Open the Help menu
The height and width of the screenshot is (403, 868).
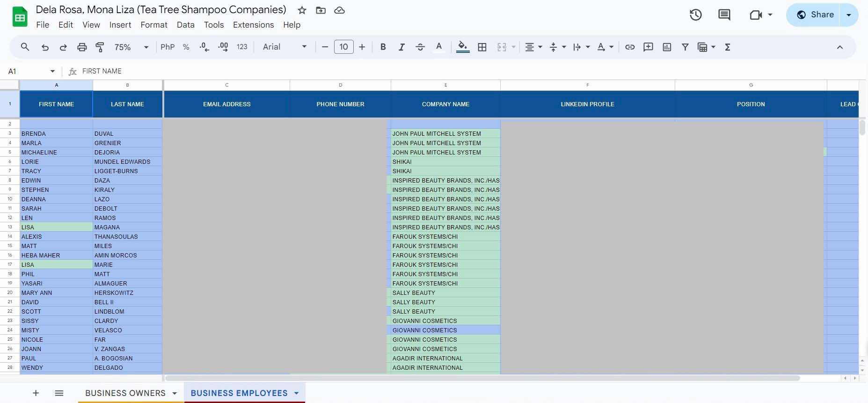click(x=292, y=25)
